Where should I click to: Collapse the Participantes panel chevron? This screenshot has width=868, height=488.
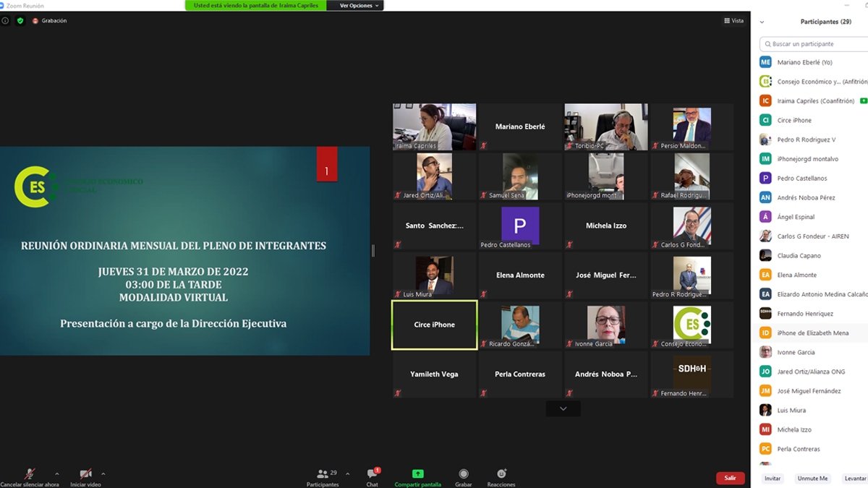(762, 22)
